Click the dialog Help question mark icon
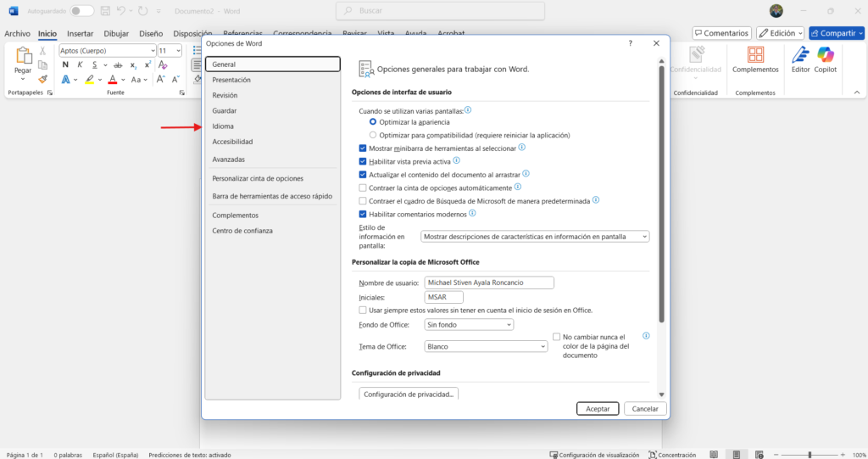Viewport: 868px width, 459px height. pyautogui.click(x=630, y=43)
